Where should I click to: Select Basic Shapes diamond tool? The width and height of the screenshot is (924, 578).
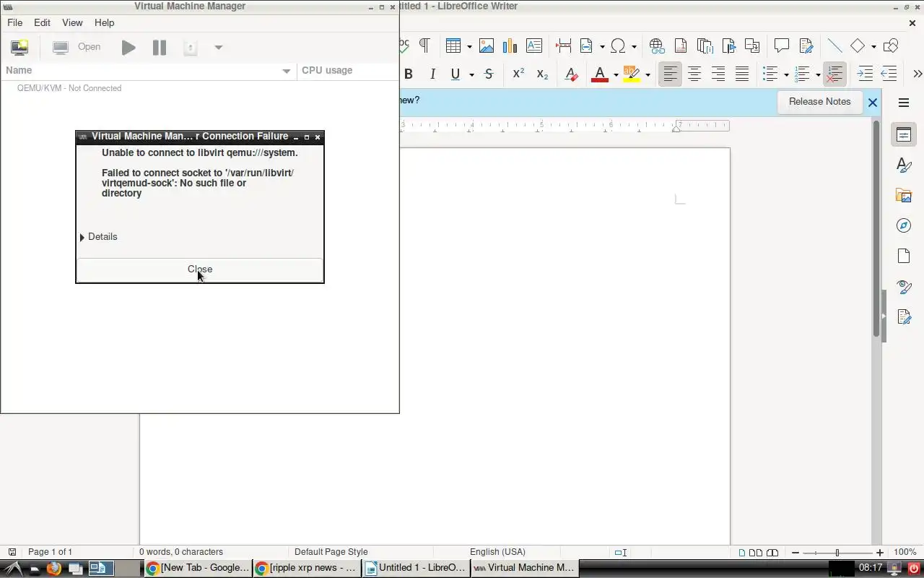(x=858, y=46)
